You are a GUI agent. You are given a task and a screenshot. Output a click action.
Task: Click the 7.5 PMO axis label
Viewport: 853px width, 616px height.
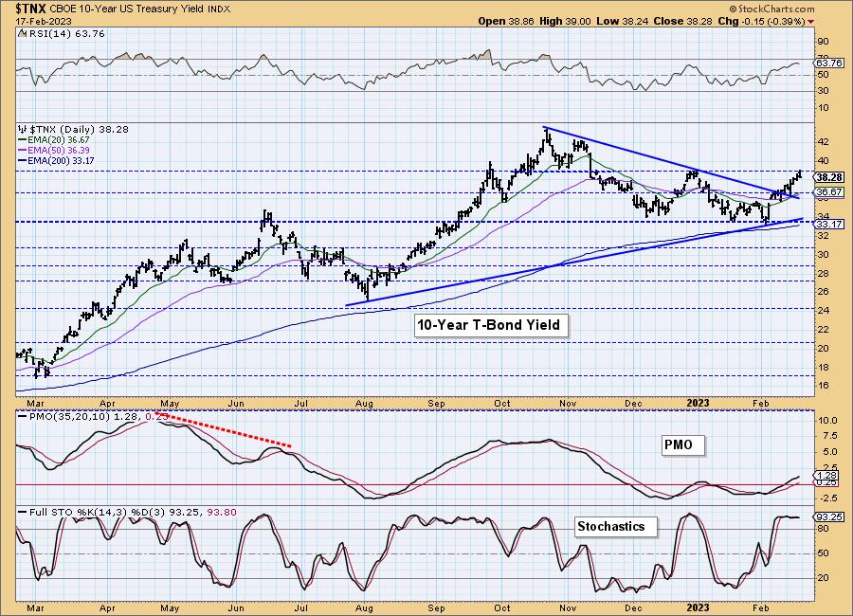(830, 436)
